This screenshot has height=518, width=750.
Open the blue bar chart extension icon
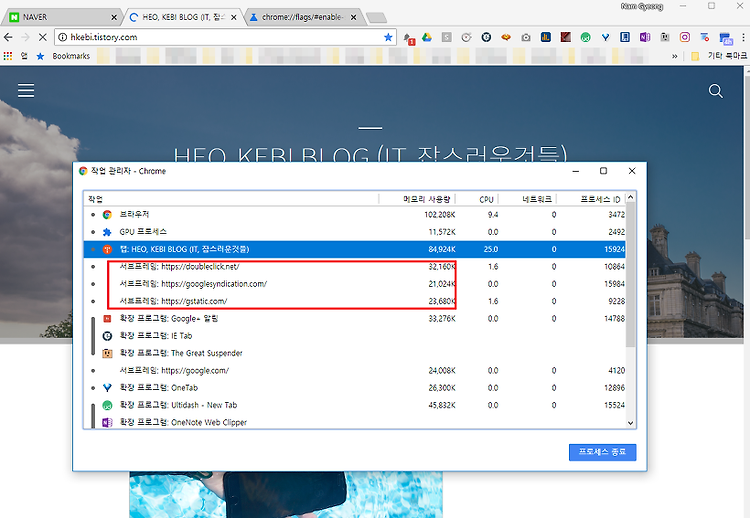click(x=546, y=37)
